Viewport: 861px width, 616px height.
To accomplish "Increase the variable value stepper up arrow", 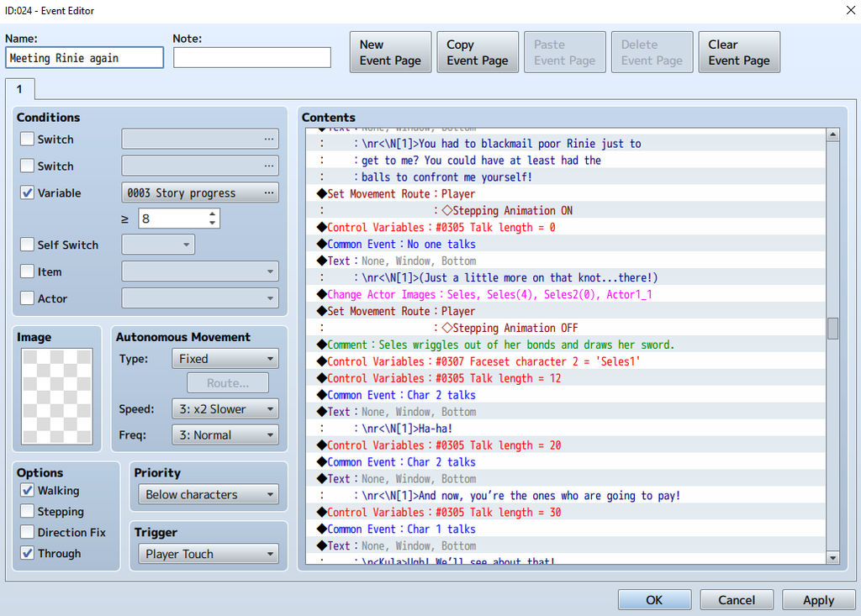I will (212, 214).
